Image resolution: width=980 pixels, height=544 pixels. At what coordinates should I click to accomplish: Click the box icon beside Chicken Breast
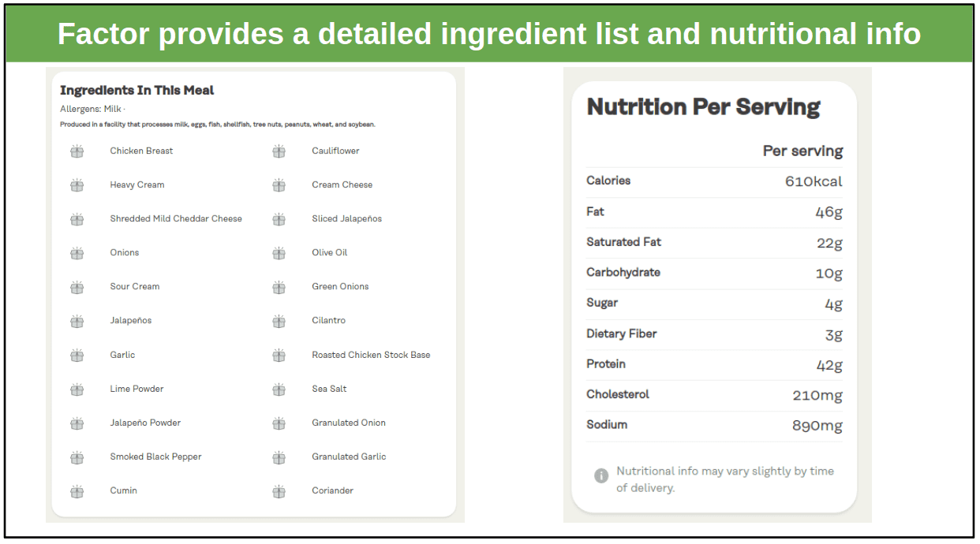click(77, 151)
